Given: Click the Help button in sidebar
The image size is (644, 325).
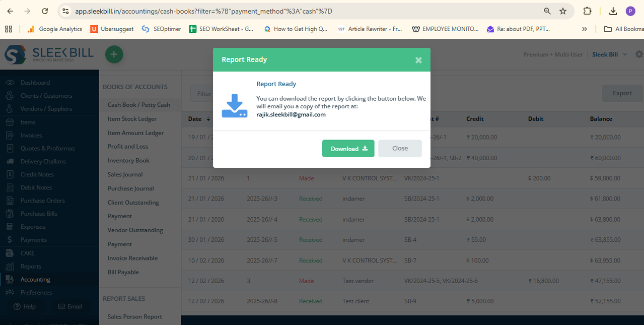Looking at the screenshot, I should click(24, 306).
